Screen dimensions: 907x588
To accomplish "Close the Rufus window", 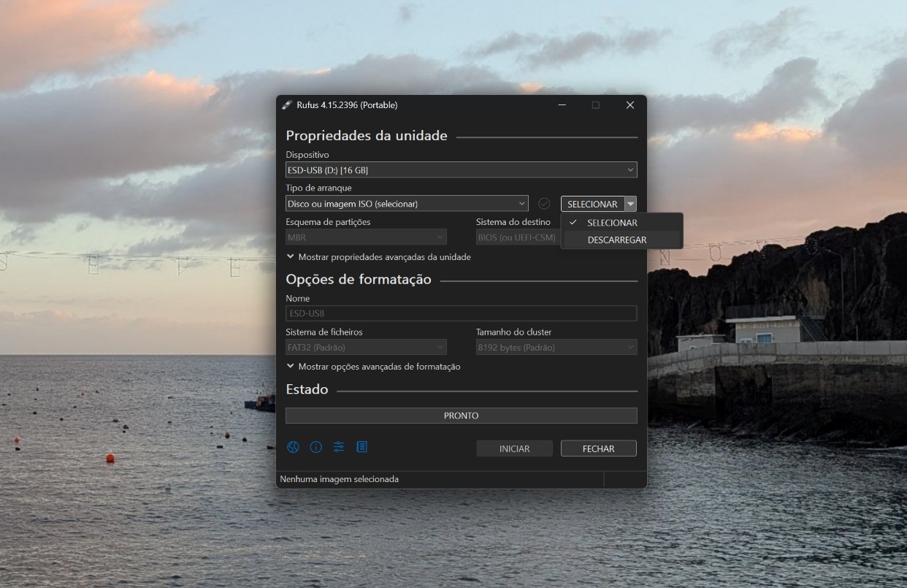I will click(629, 105).
